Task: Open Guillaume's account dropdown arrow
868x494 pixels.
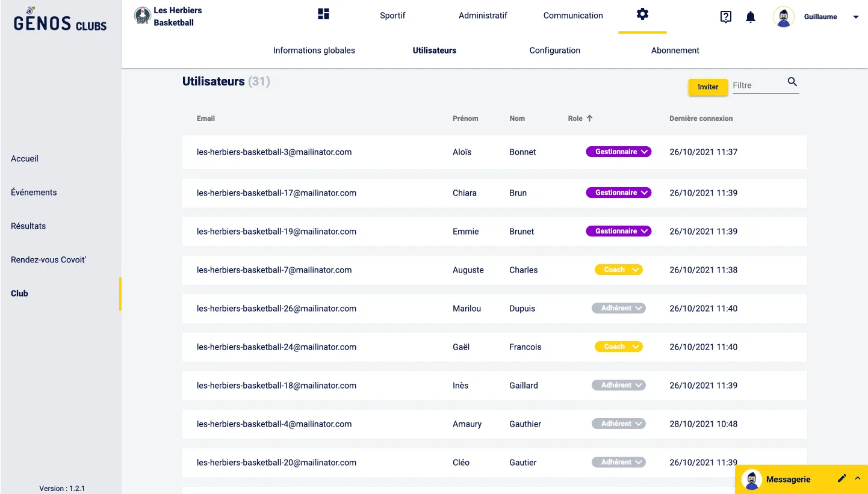Action: tap(856, 17)
